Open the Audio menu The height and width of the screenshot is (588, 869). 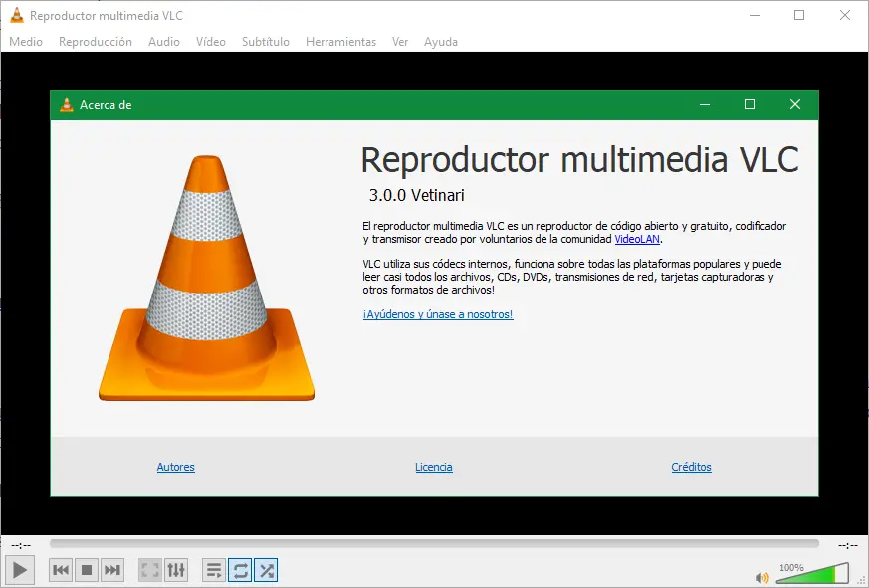coord(164,42)
